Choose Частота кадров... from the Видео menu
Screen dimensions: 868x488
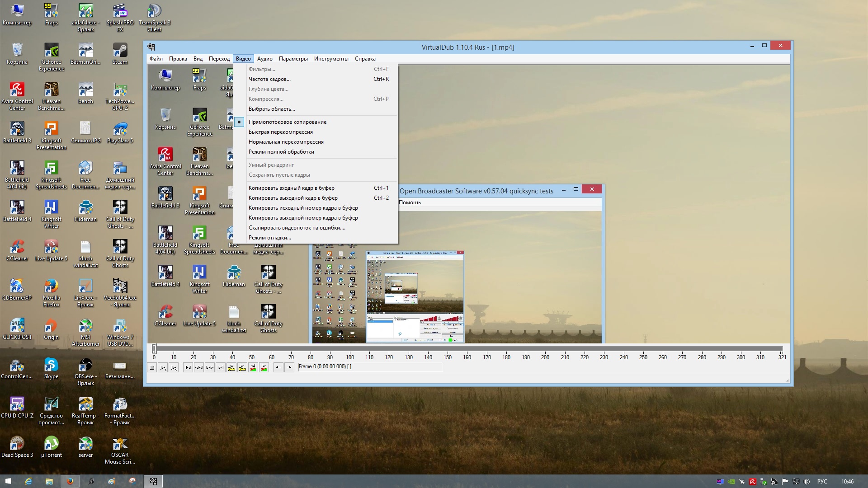(269, 79)
